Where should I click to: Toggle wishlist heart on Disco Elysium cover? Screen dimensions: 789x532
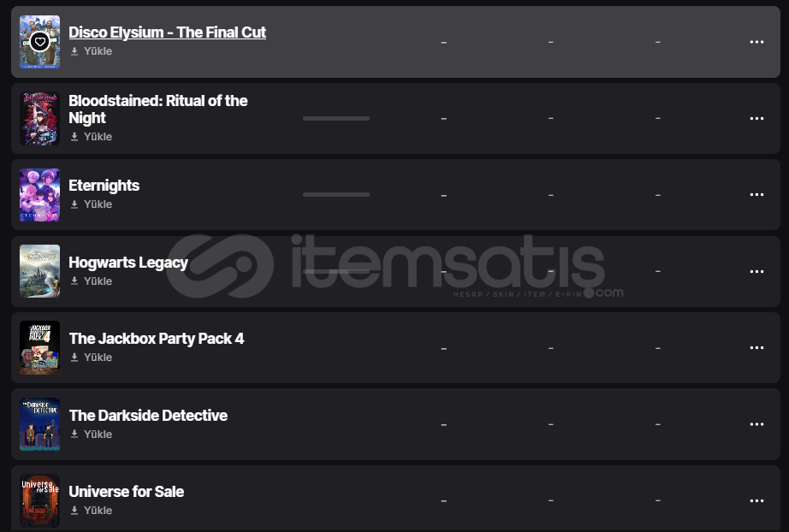click(x=39, y=41)
